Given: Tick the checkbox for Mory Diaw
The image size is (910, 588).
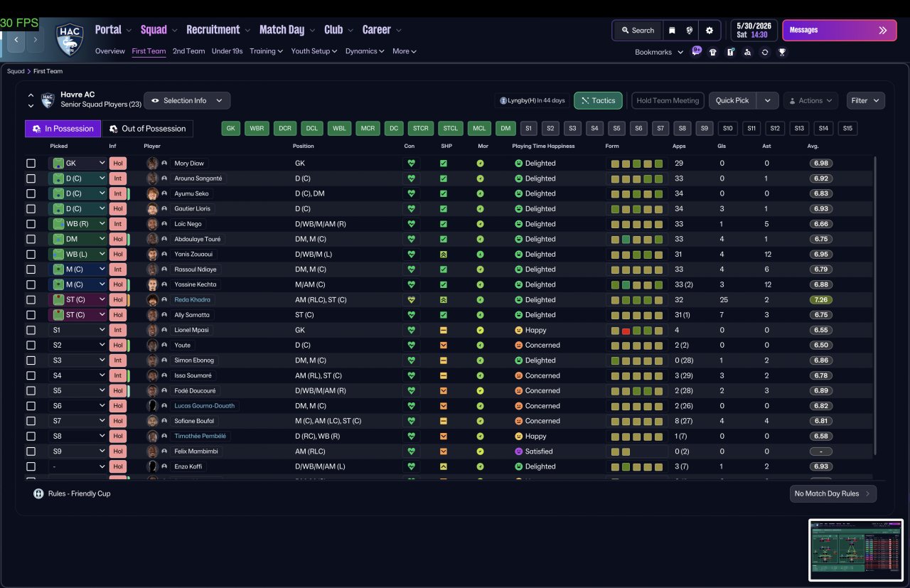Looking at the screenshot, I should 31,164.
